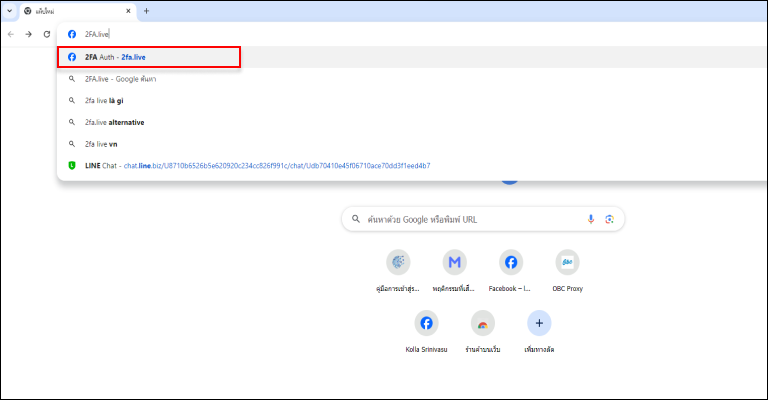Choose the "2fa live vn" suggestion
768x400 pixels.
[411, 144]
